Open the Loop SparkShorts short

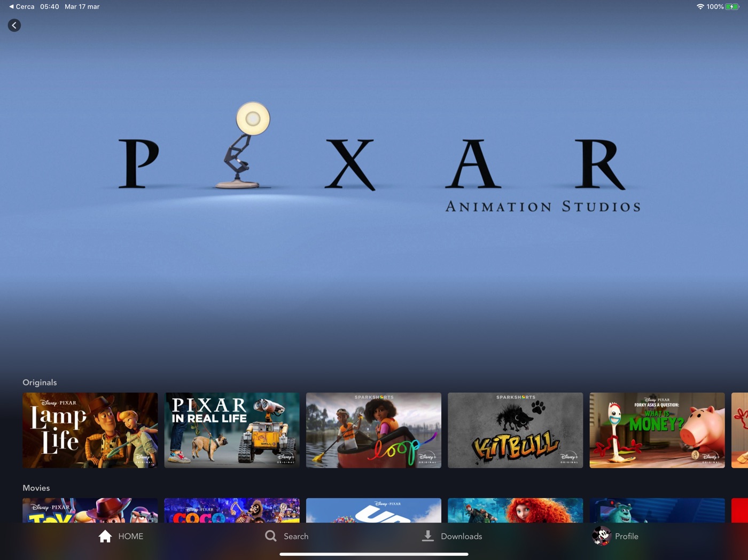(x=373, y=430)
